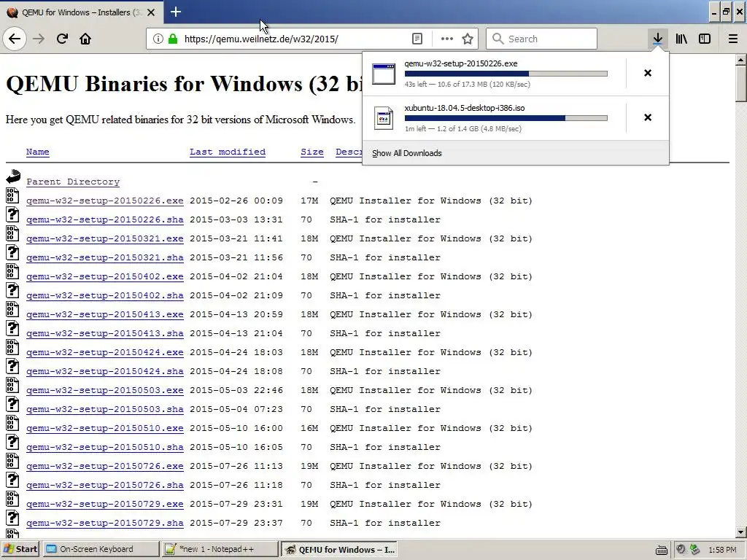Download qemu-w32-setup-20150402.exe
747x560 pixels.
click(105, 276)
